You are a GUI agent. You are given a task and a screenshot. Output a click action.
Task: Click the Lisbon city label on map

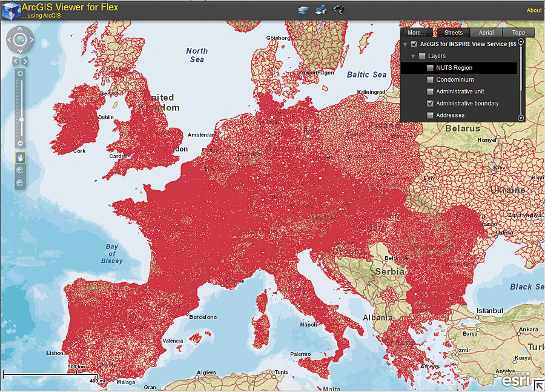tap(55, 353)
